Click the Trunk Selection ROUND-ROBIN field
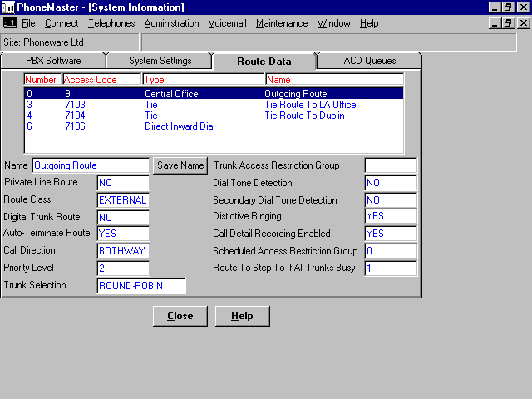Image resolution: width=532 pixels, height=399 pixels. (x=141, y=286)
